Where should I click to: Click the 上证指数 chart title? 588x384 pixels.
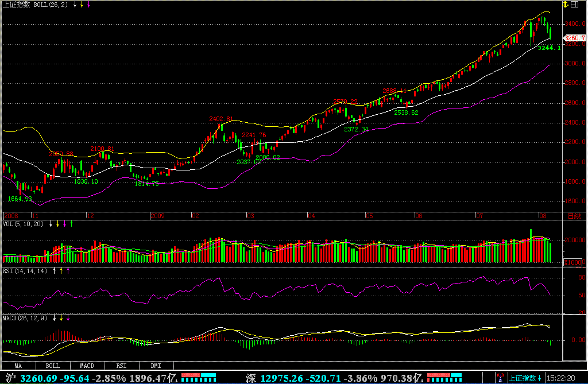(17, 5)
